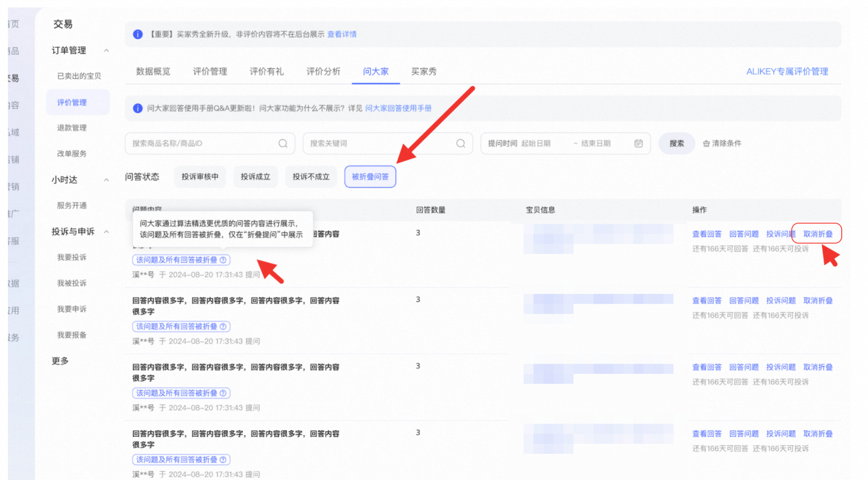Open 改单服务 in sidebar
This screenshot has width=868, height=480.
[x=72, y=154]
